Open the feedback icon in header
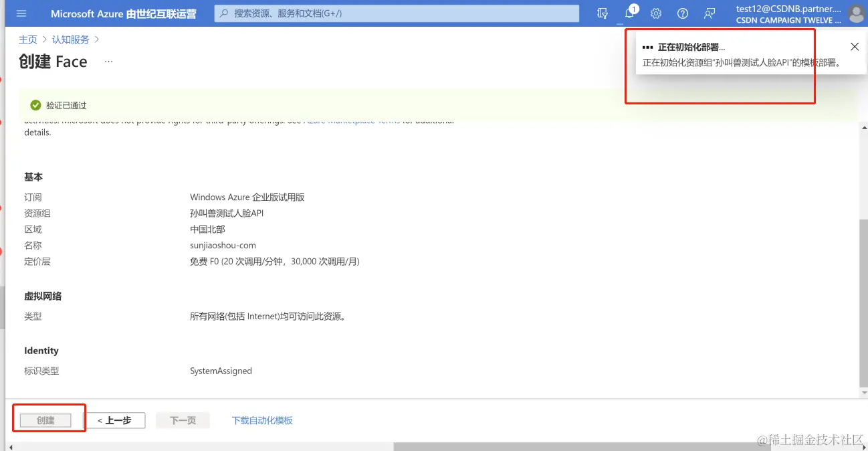 710,13
